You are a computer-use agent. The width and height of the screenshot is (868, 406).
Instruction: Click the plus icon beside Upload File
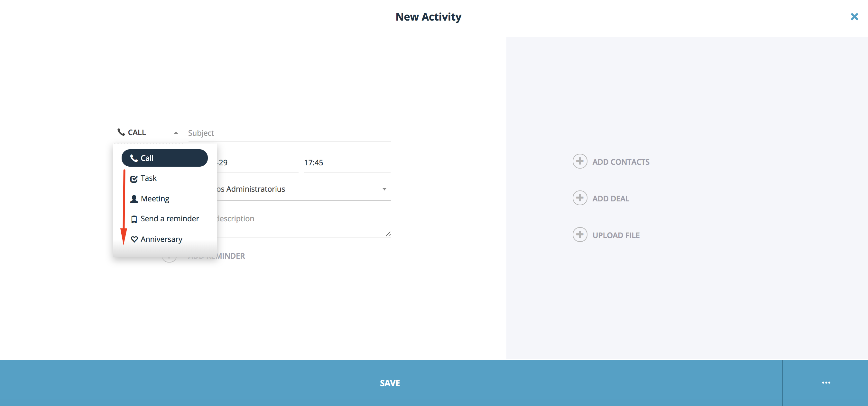(579, 235)
